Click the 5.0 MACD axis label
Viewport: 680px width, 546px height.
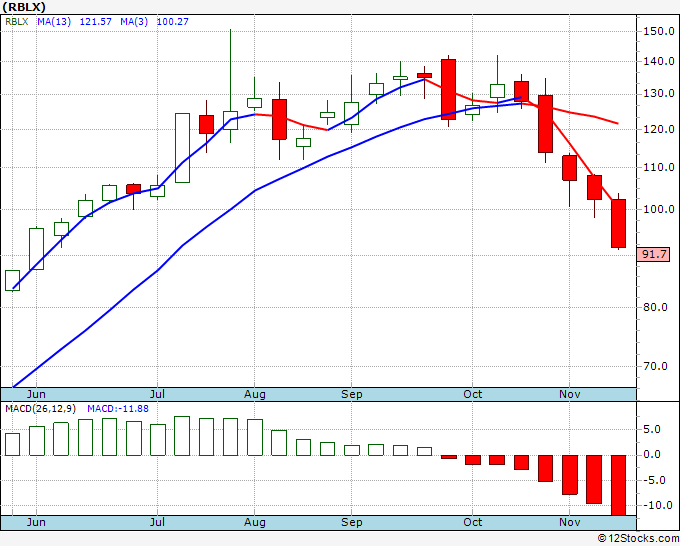point(652,430)
